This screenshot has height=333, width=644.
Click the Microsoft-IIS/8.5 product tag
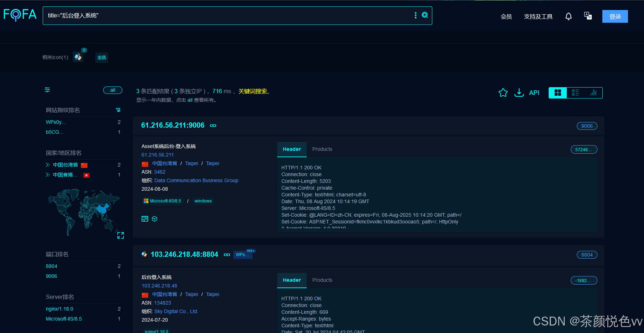pos(162,201)
